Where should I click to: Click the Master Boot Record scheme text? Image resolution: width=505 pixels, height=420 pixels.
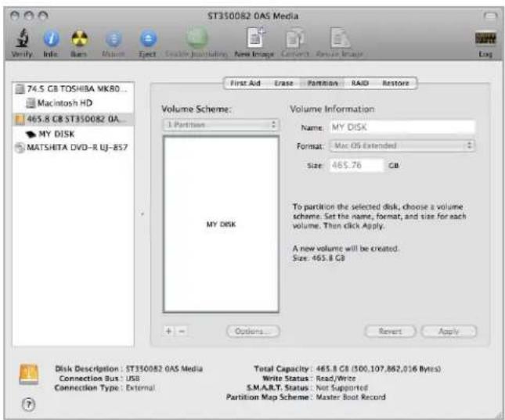351,397
